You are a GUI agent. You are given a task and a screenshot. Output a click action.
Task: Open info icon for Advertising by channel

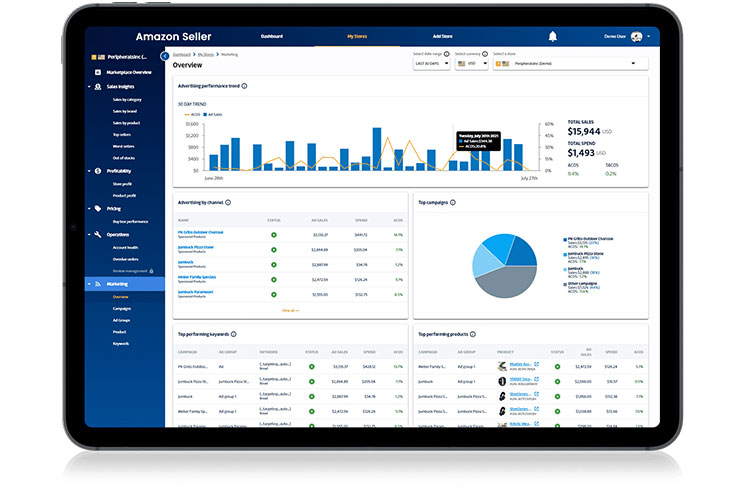(x=228, y=203)
